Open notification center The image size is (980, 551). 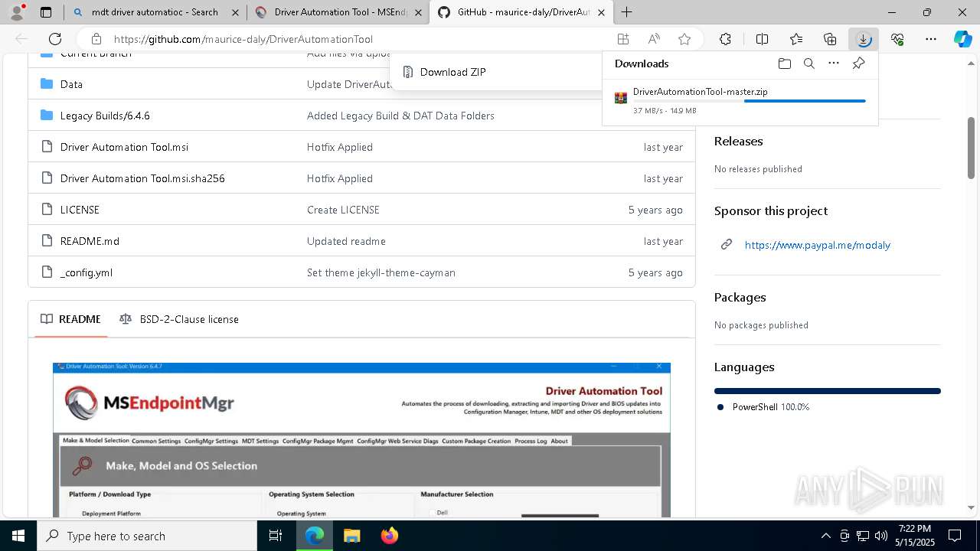coord(955,536)
